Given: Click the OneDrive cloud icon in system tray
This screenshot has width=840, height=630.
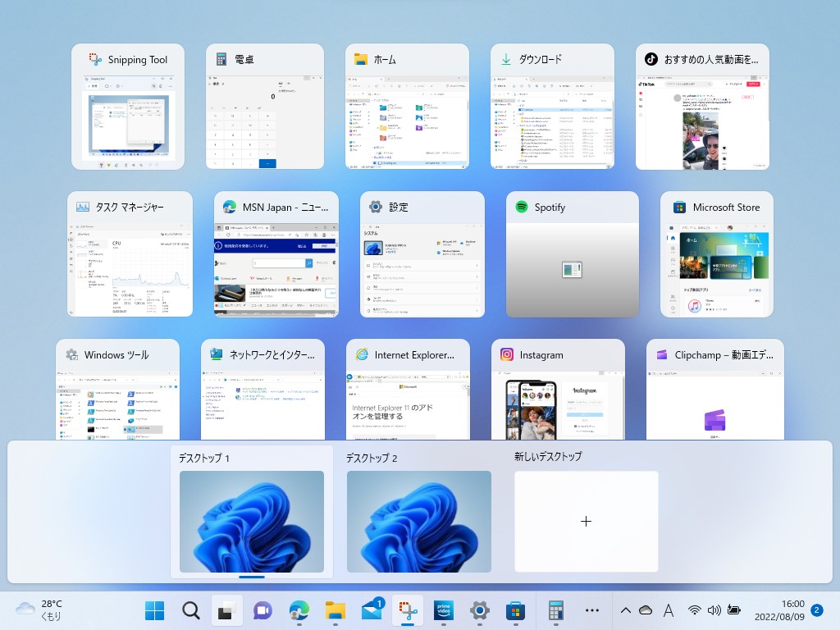Looking at the screenshot, I should point(646,610).
